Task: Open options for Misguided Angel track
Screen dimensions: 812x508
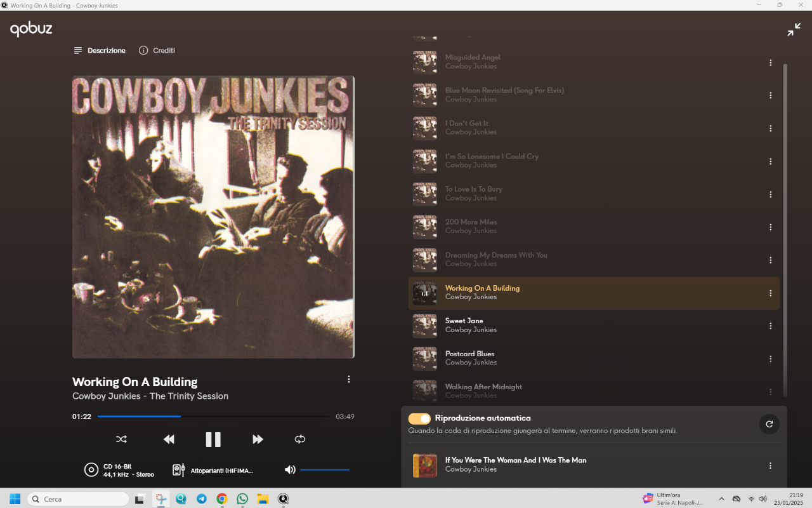Action: [x=771, y=63]
